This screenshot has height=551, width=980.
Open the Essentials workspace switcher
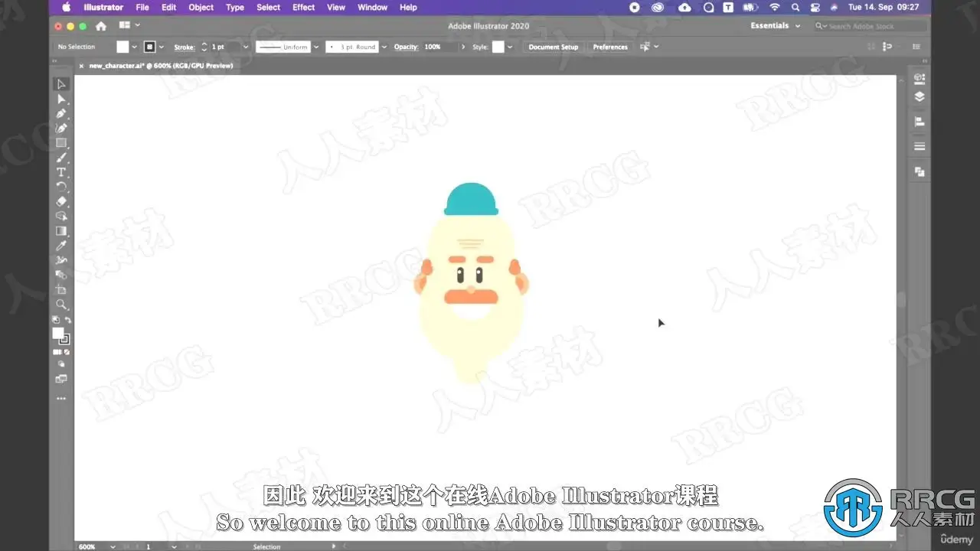pyautogui.click(x=776, y=26)
